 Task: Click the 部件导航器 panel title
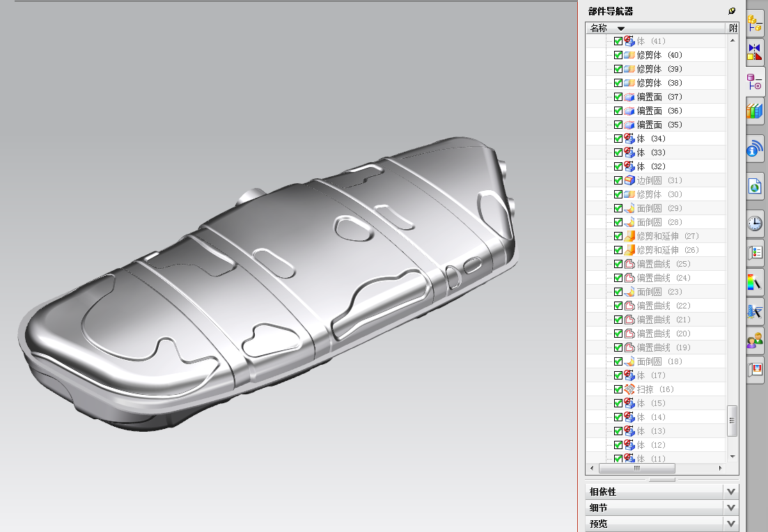pos(610,10)
